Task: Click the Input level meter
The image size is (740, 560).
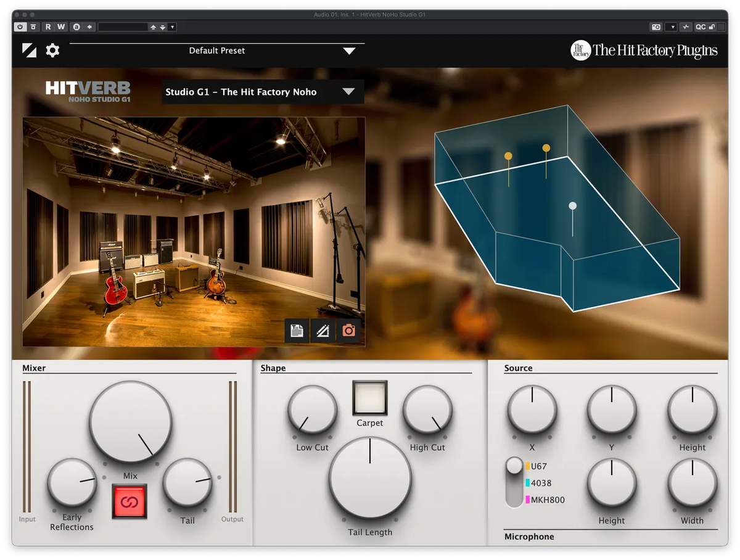Action: [x=27, y=447]
